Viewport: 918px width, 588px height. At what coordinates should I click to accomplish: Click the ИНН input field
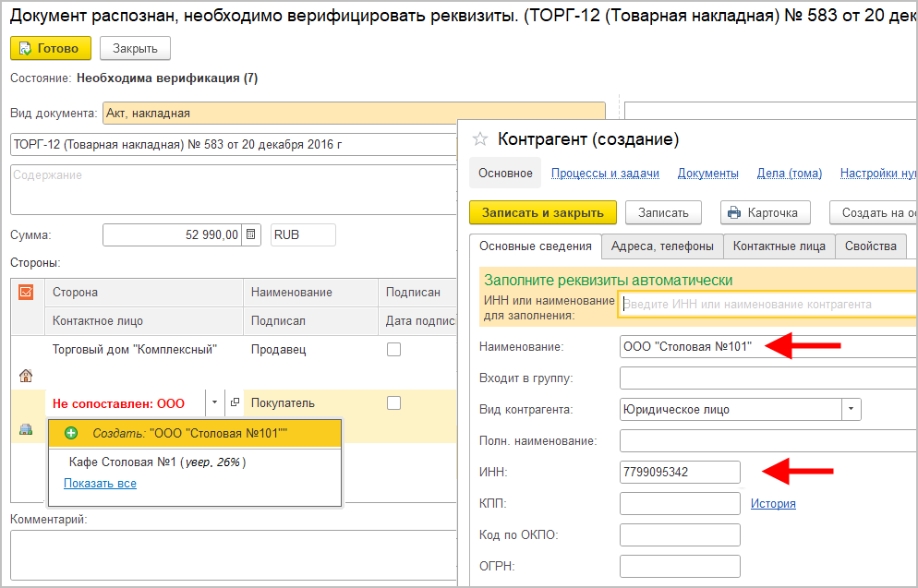680,473
